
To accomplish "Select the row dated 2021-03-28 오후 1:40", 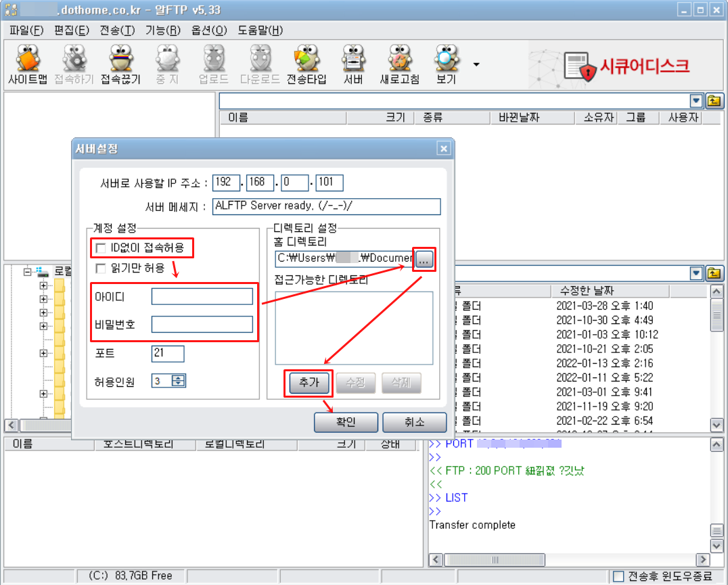I will click(581, 306).
